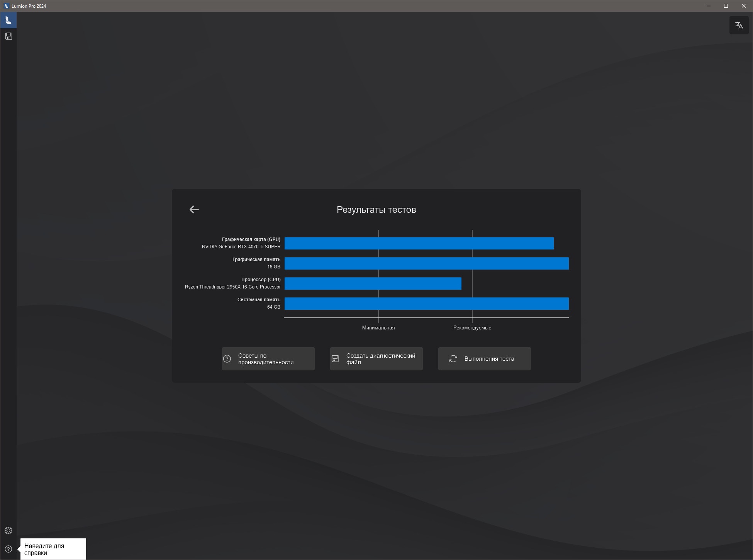Click refresh arrows icon on test button
The image size is (753, 560).
pos(453,359)
